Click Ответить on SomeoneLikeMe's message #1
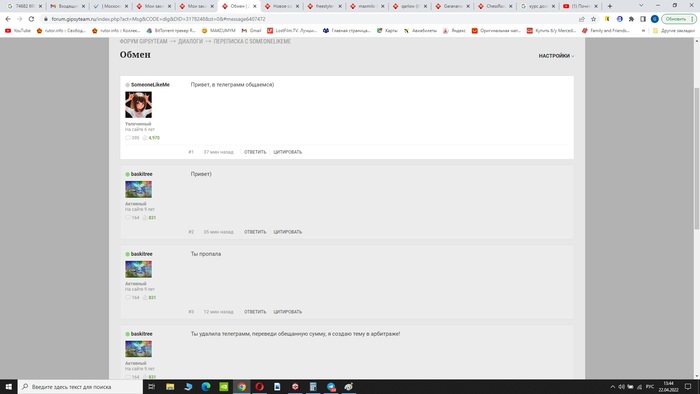Viewport: 700px width, 394px height. (x=255, y=152)
